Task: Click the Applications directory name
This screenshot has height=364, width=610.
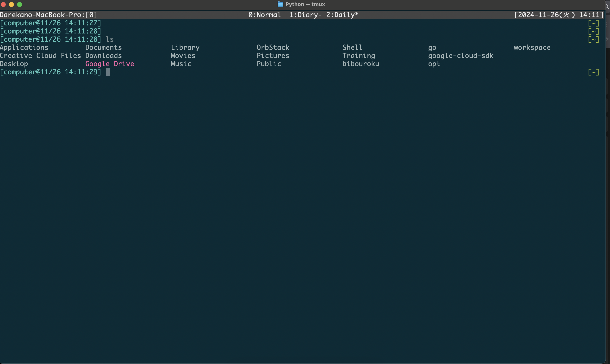Action: 24,47
